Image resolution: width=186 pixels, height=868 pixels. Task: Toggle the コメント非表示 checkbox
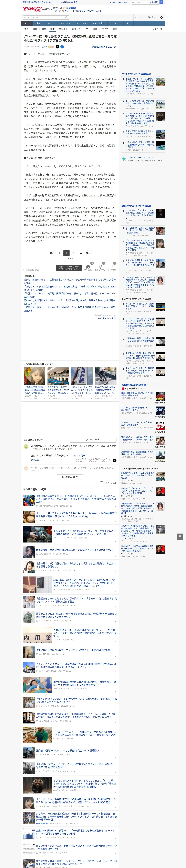pyautogui.click(x=102, y=483)
